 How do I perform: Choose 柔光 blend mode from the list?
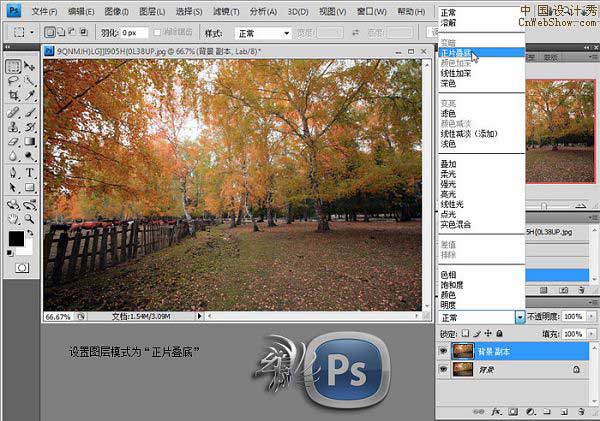coord(448,174)
